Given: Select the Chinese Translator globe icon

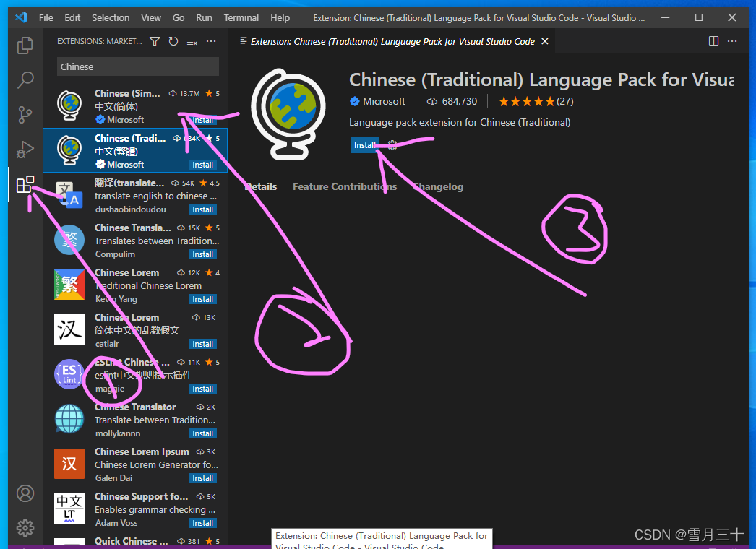Looking at the screenshot, I should [69, 418].
